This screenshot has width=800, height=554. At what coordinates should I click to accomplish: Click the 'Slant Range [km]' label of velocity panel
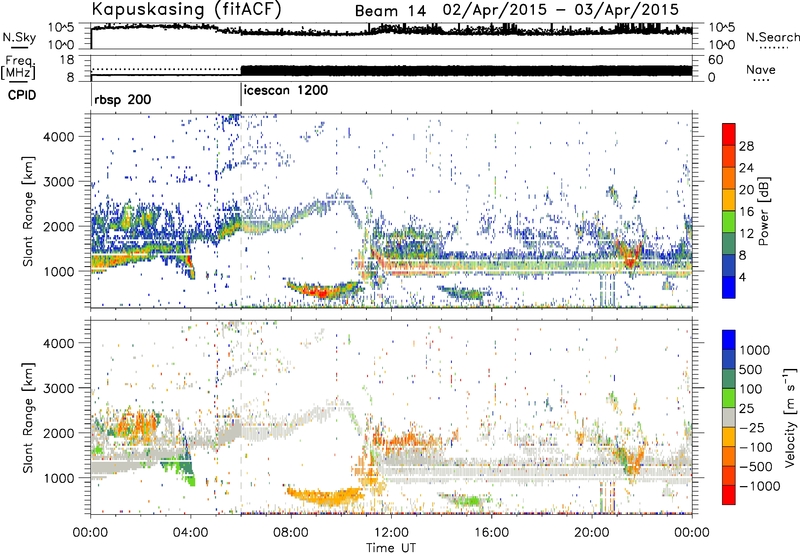29,417
